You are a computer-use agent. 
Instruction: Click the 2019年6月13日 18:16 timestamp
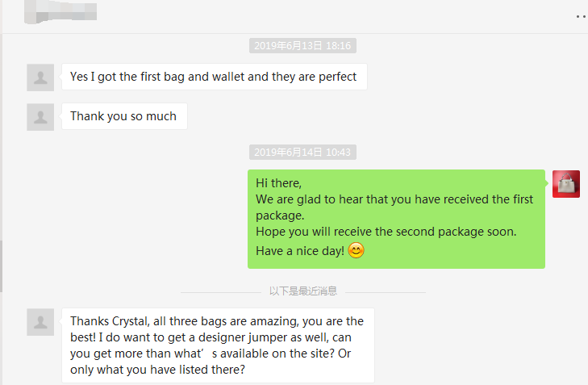pyautogui.click(x=302, y=46)
